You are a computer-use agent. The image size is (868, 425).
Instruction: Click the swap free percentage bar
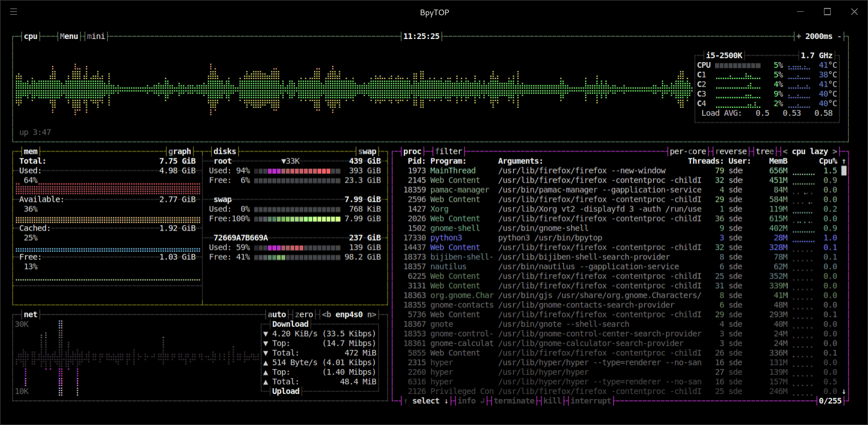pos(297,219)
